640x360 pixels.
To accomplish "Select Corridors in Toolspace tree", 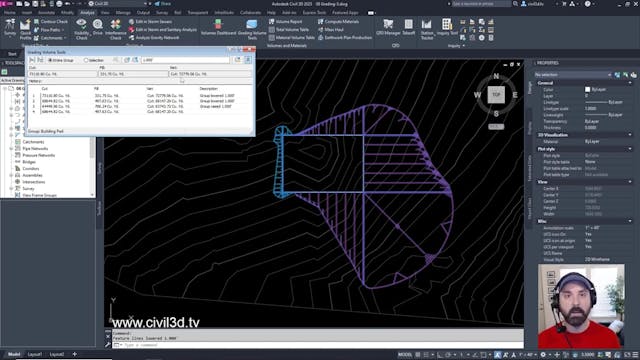I will [31, 169].
